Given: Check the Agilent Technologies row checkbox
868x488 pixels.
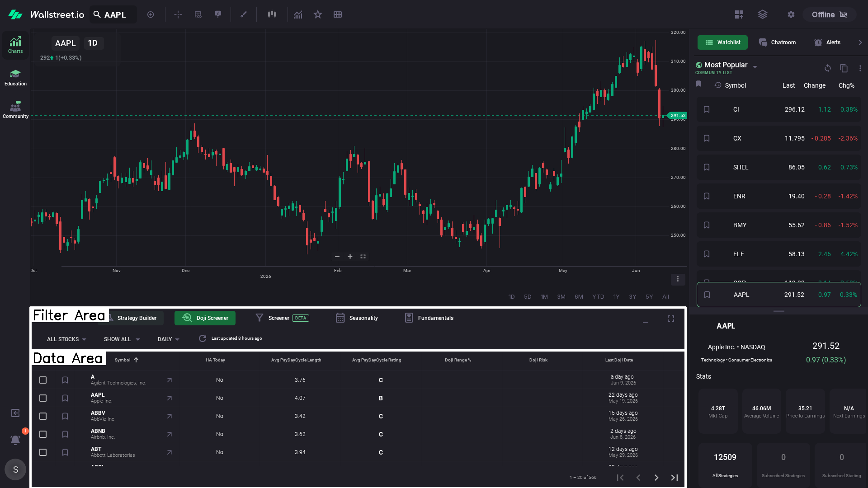Looking at the screenshot, I should click(43, 380).
